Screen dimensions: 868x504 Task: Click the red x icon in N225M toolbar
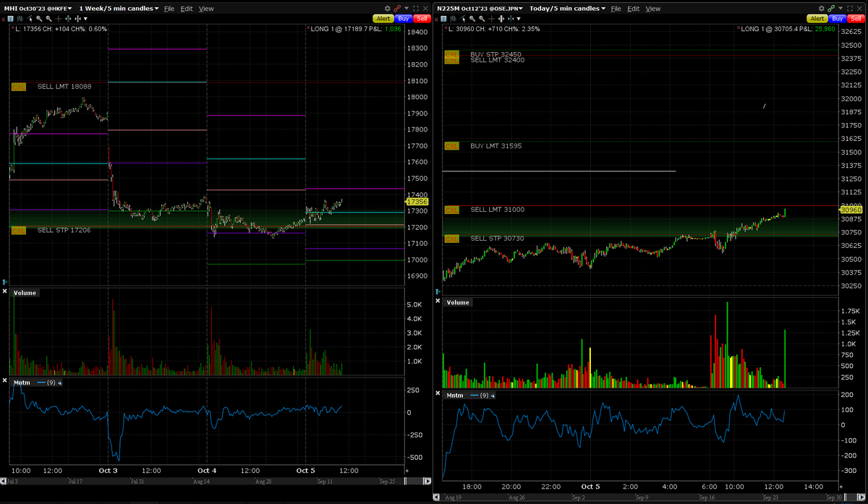click(436, 19)
